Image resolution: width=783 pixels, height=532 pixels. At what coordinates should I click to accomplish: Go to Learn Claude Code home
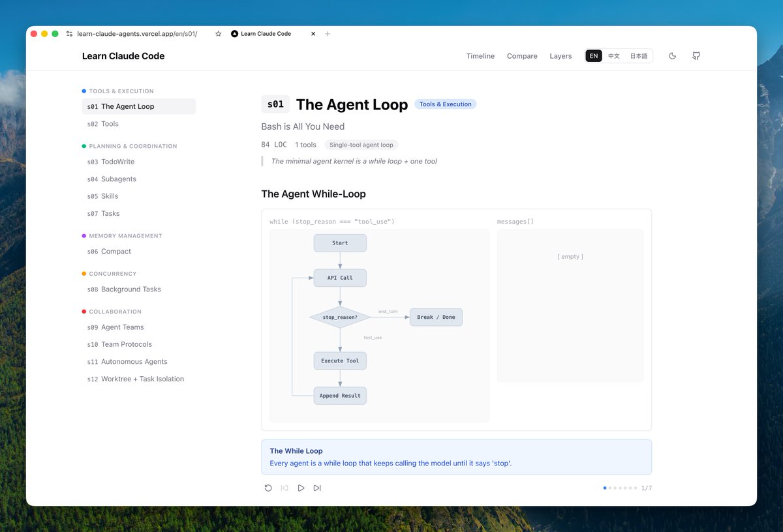(123, 56)
